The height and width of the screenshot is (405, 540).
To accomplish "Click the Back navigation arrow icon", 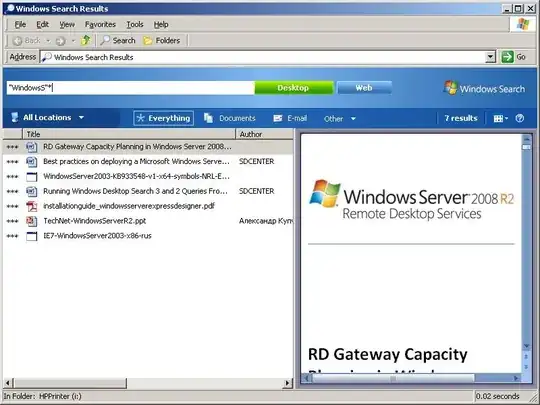I will pyautogui.click(x=17, y=41).
